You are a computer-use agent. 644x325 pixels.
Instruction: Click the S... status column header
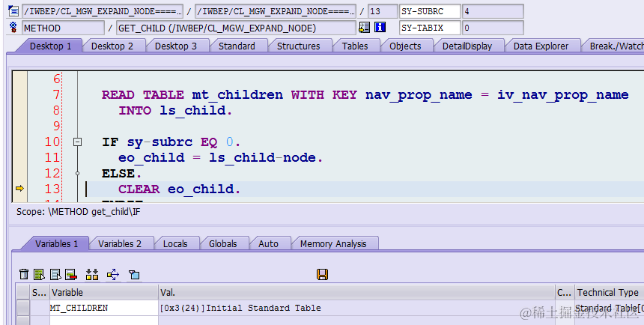pos(40,292)
